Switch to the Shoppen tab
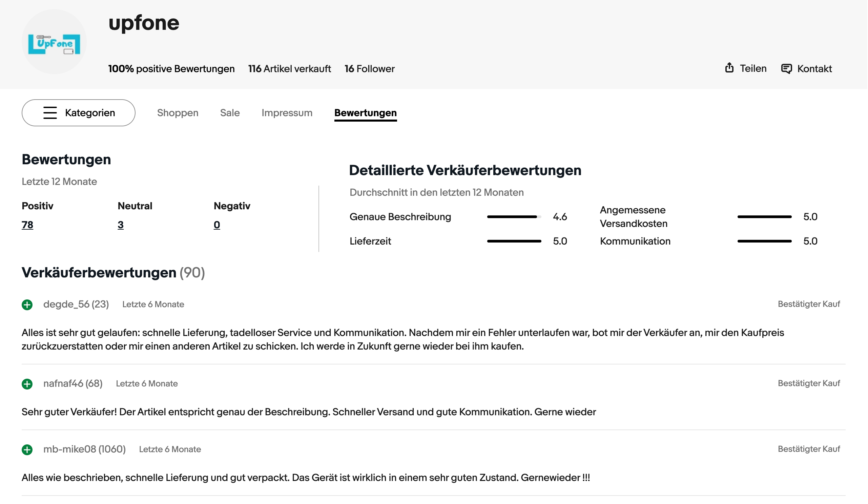This screenshot has height=504, width=868. 178,113
